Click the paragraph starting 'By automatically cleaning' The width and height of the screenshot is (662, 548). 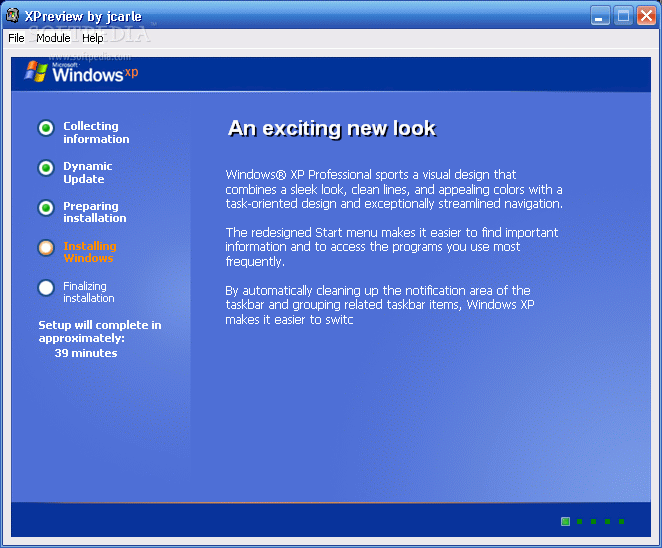380,305
